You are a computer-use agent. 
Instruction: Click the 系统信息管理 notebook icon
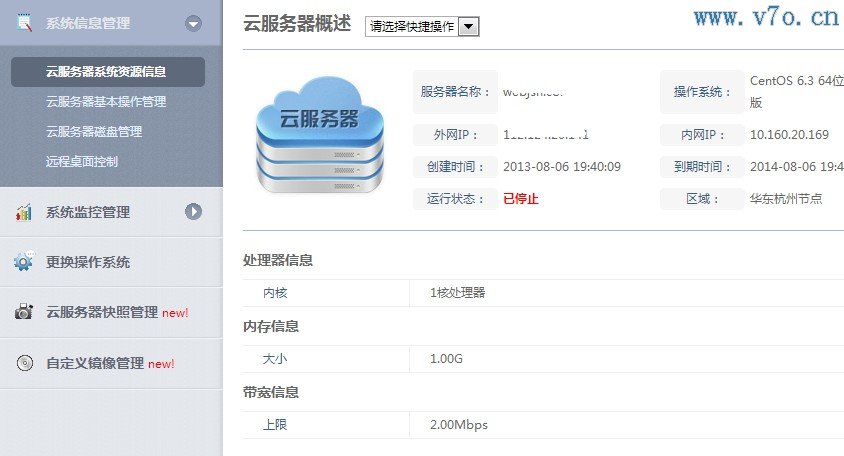(23, 22)
